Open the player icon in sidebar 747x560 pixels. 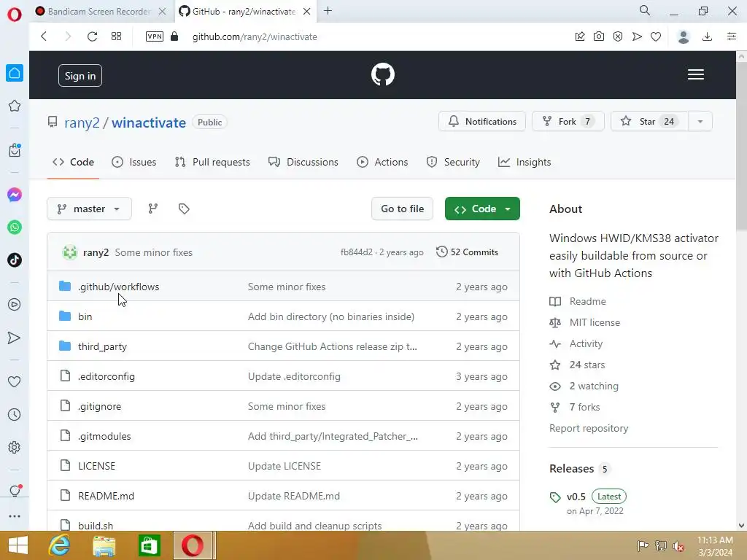point(15,305)
